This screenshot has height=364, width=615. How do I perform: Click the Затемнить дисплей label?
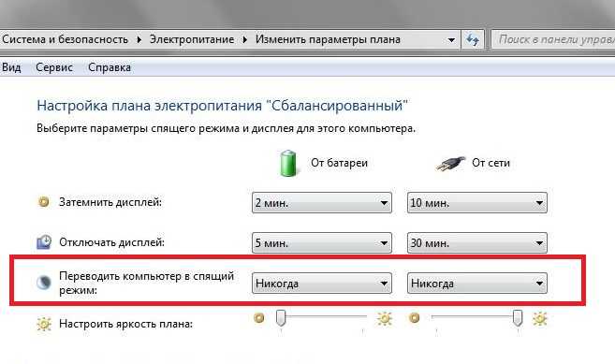pyautogui.click(x=110, y=202)
